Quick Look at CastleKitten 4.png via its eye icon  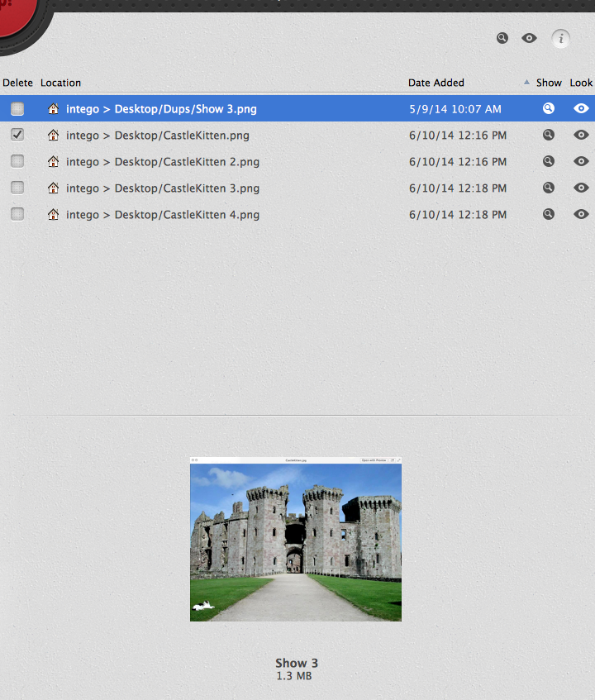[x=581, y=214]
